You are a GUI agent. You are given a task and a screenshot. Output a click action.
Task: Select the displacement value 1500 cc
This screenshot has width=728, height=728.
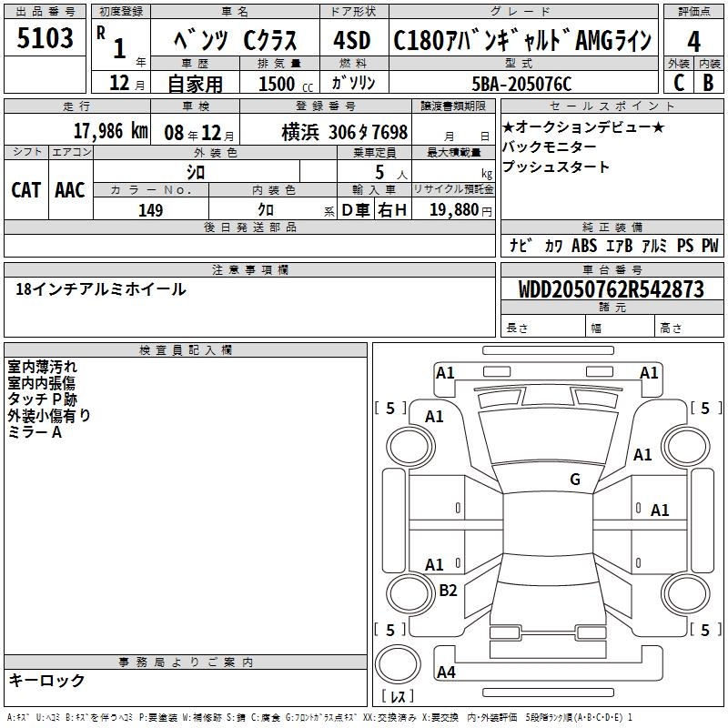(286, 84)
